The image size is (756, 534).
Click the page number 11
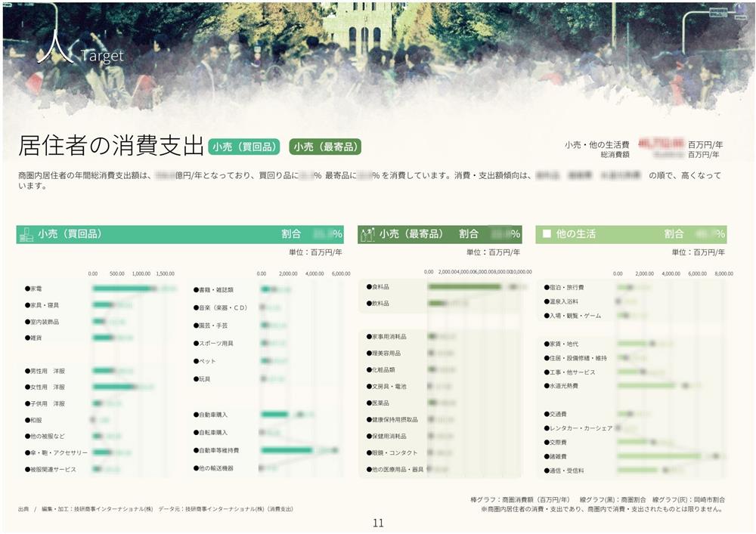(379, 523)
